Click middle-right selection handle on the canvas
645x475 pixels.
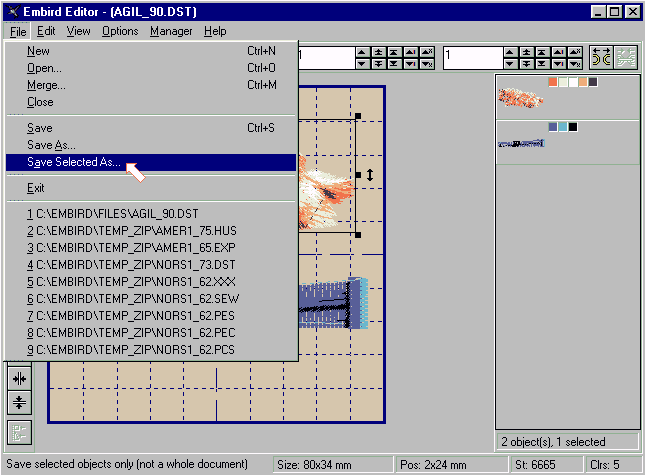click(358, 175)
